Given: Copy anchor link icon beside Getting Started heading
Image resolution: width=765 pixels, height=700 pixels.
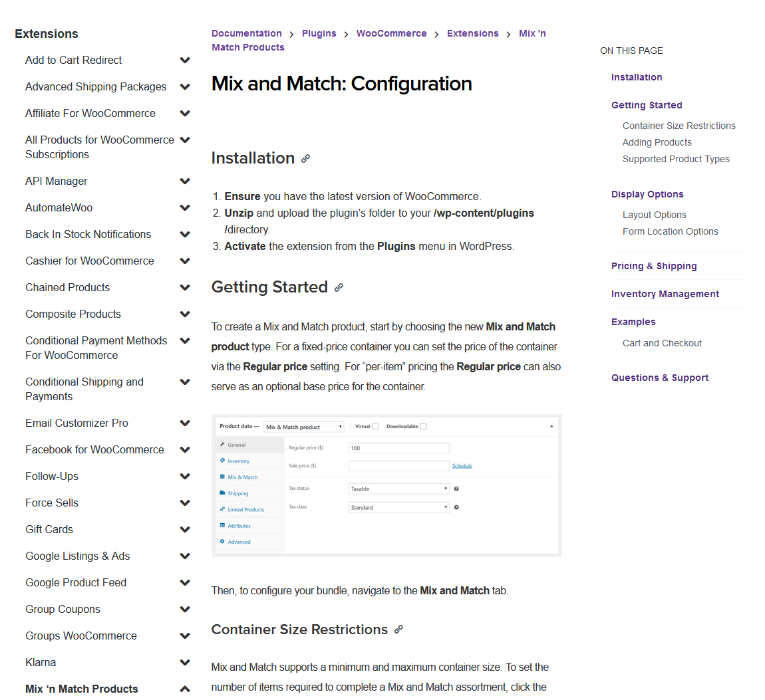Looking at the screenshot, I should (339, 288).
